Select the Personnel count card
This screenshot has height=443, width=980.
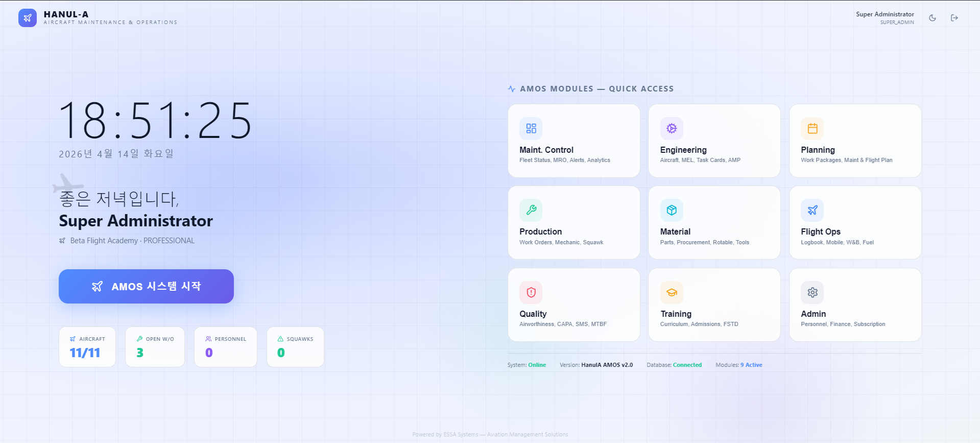pyautogui.click(x=225, y=347)
